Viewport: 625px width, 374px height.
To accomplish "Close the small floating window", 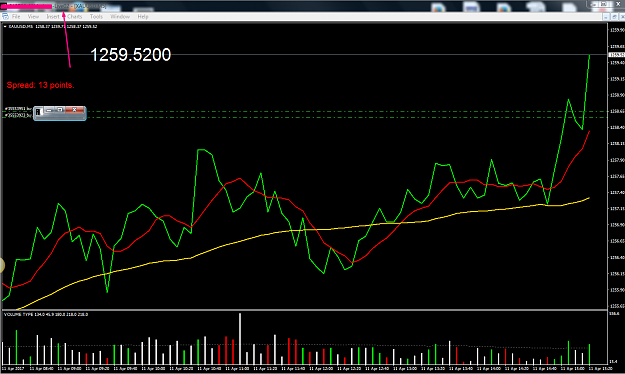I will (74, 110).
